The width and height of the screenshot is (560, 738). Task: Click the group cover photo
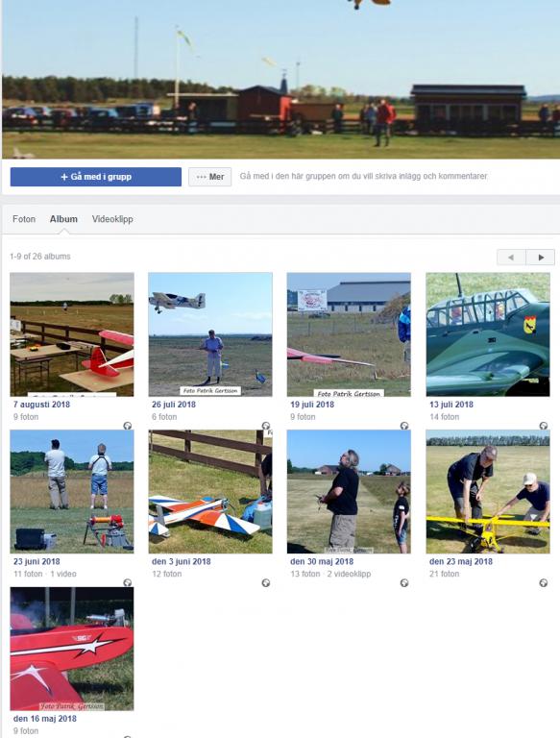(280, 79)
